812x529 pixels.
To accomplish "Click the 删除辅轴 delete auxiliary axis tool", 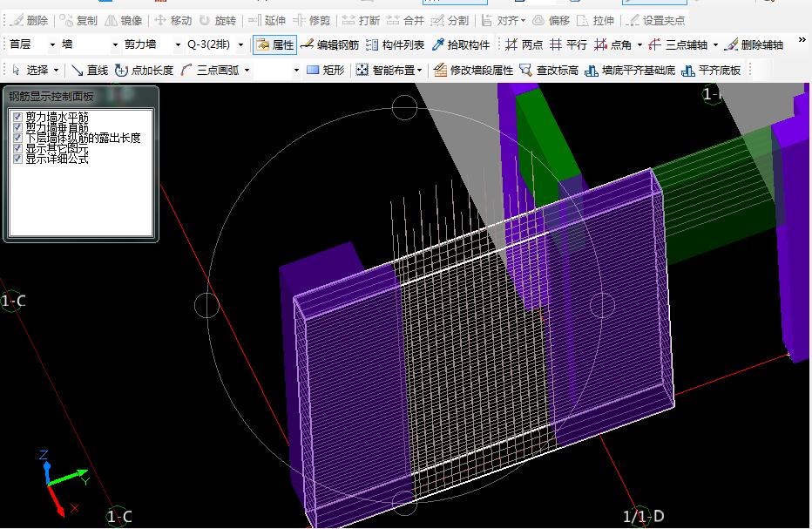I will 754,44.
